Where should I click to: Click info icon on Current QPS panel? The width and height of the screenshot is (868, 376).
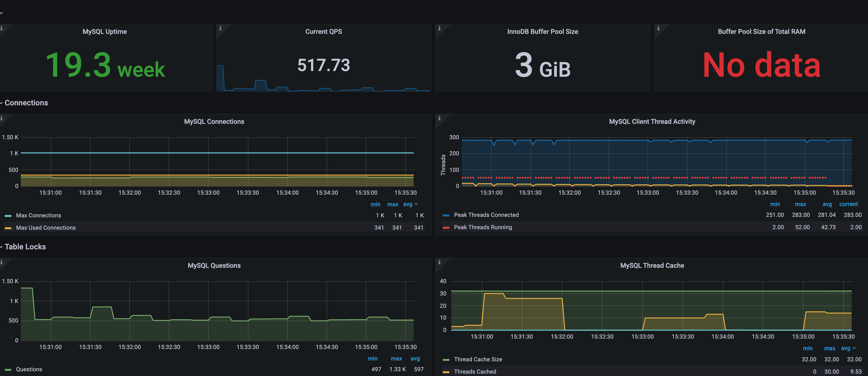[x=220, y=28]
